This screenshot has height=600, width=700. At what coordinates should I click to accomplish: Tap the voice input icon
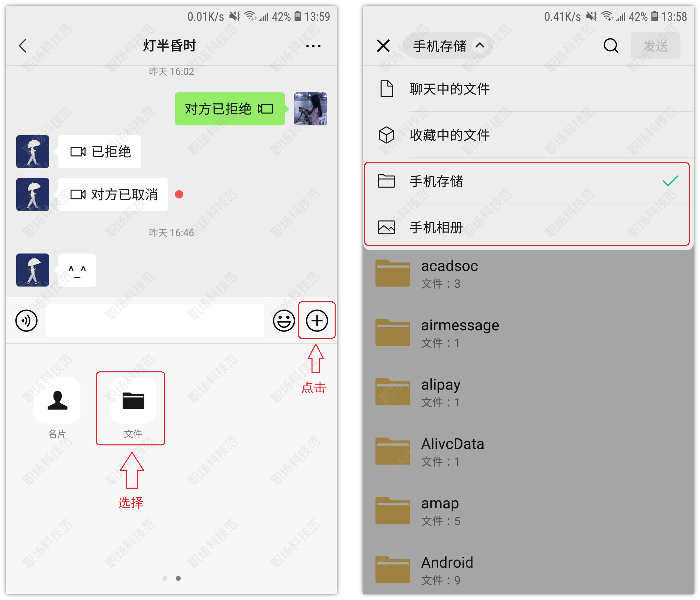click(x=26, y=320)
